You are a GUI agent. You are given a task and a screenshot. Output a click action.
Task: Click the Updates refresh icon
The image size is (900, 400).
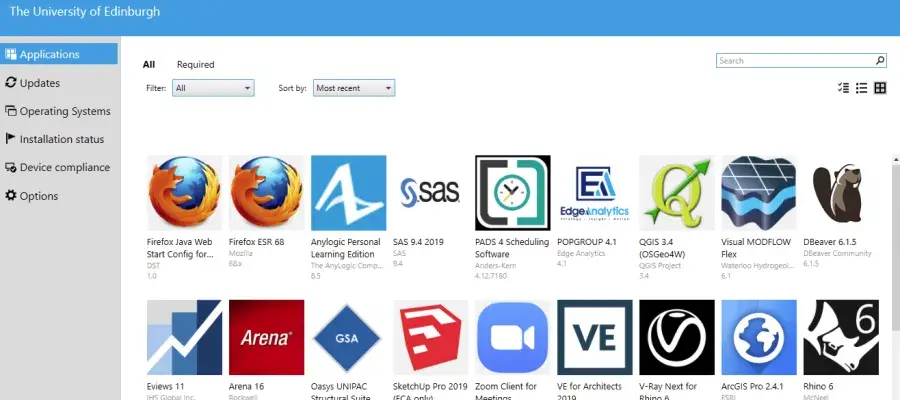tap(10, 83)
